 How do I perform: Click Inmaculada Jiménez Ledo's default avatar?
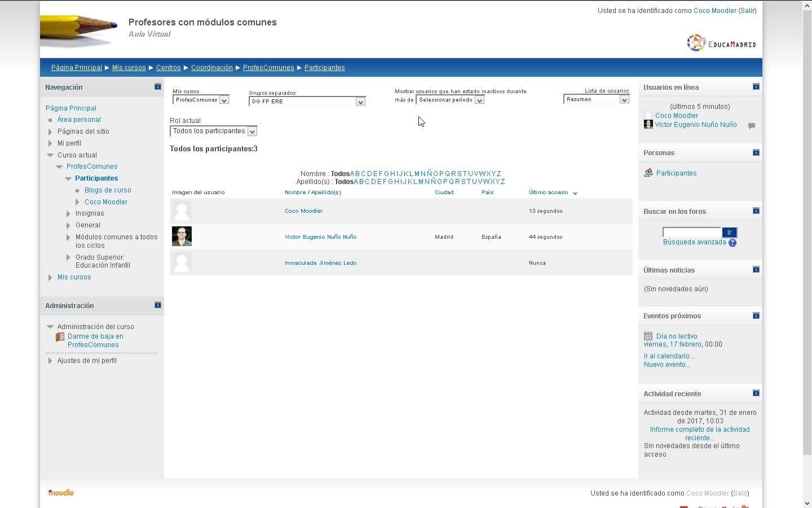click(182, 262)
